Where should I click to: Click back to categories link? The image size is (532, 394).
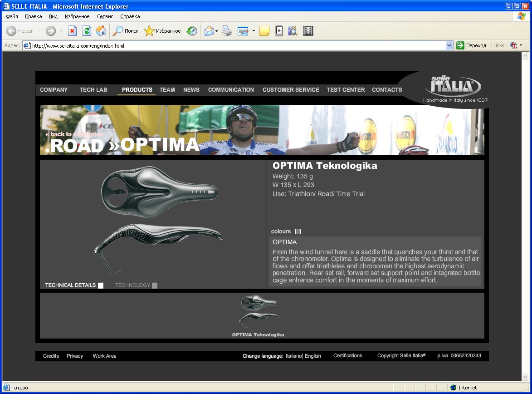coord(74,134)
